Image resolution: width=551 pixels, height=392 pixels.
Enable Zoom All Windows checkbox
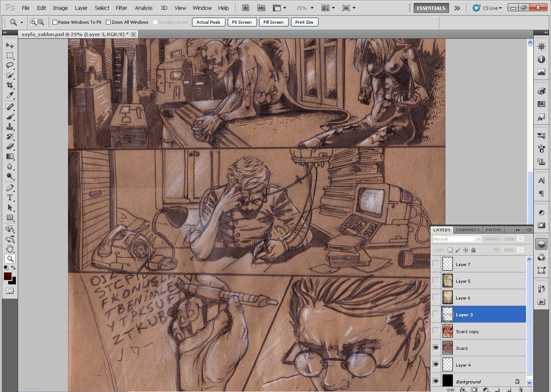pos(108,22)
